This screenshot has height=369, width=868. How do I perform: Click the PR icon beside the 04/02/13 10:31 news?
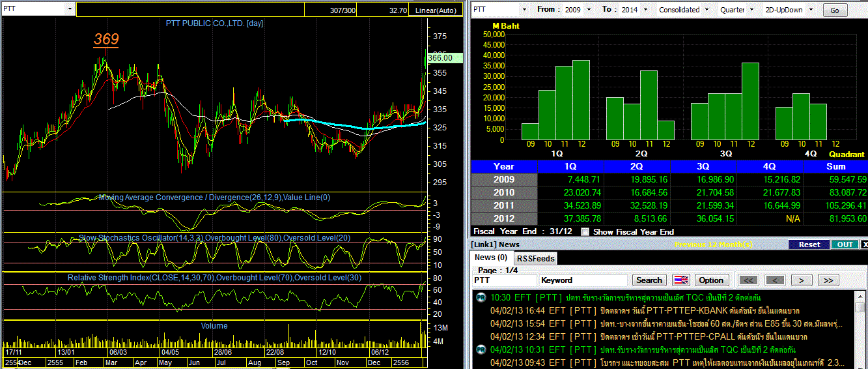(x=481, y=349)
